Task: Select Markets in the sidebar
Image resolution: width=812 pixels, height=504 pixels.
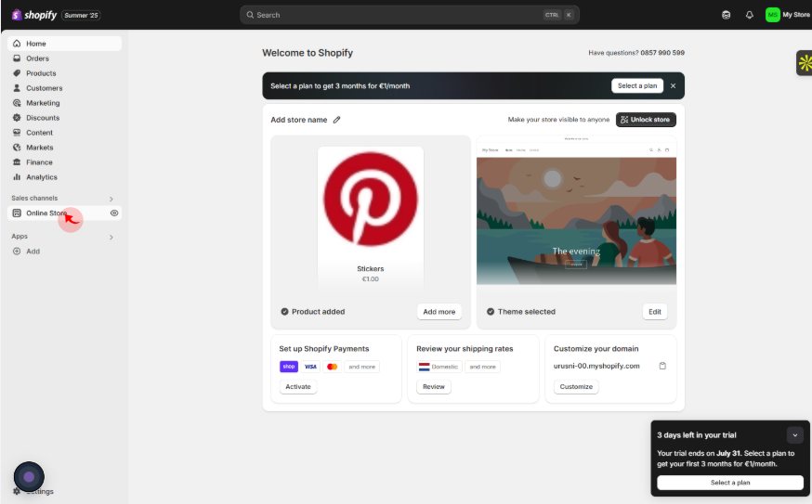Action: point(64,148)
